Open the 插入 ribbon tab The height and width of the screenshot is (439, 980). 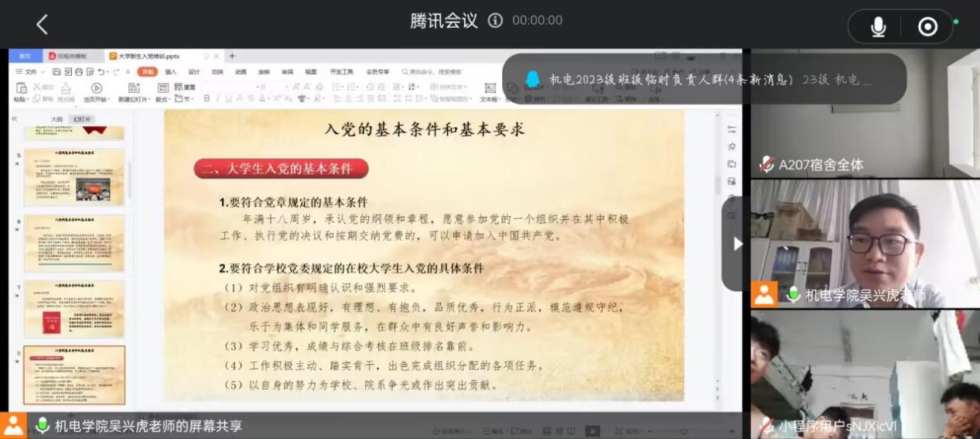(x=171, y=72)
